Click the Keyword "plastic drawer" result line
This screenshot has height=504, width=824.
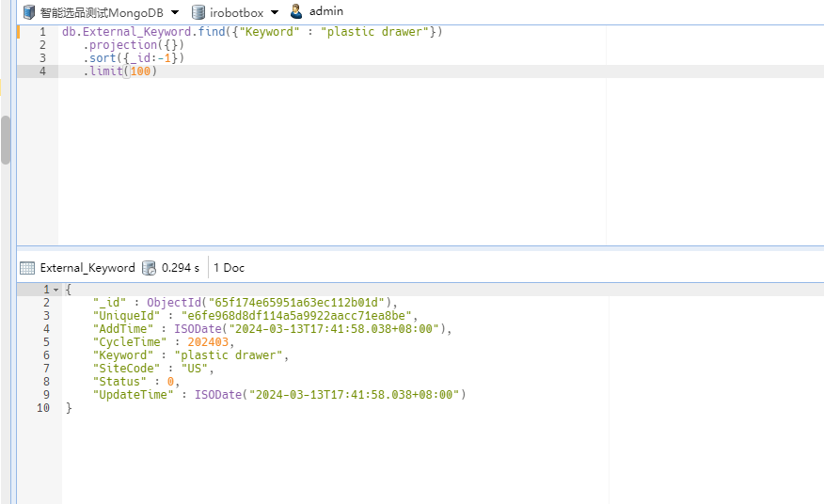click(x=191, y=355)
